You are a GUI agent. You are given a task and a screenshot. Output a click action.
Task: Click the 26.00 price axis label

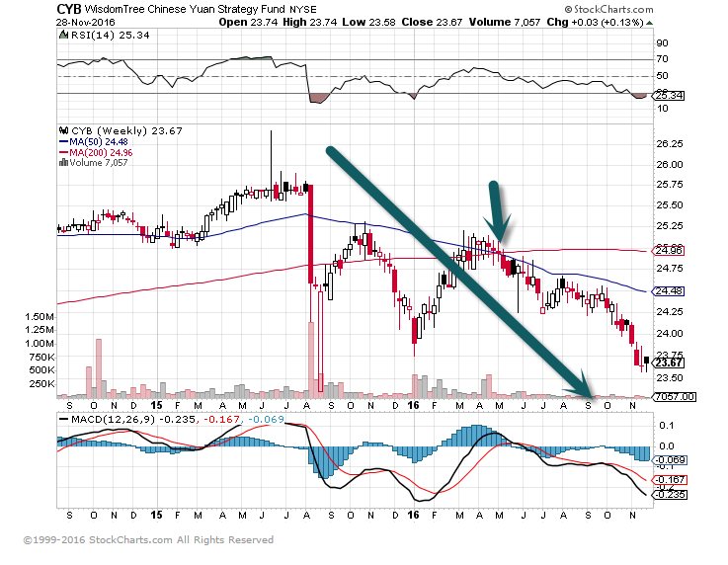click(x=670, y=164)
